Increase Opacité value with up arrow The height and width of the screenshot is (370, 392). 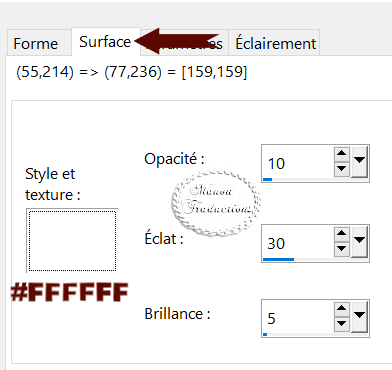click(x=341, y=154)
